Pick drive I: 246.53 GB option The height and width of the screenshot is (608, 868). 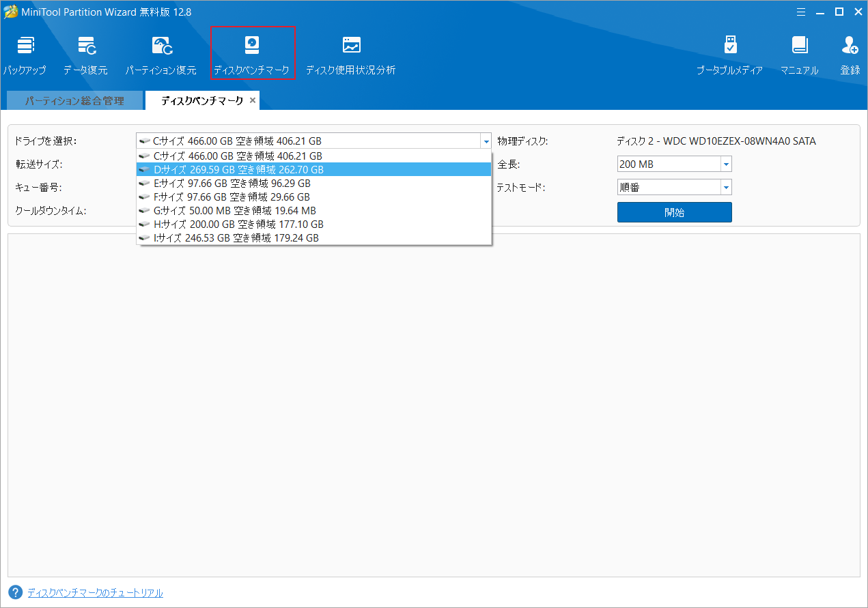pos(236,238)
